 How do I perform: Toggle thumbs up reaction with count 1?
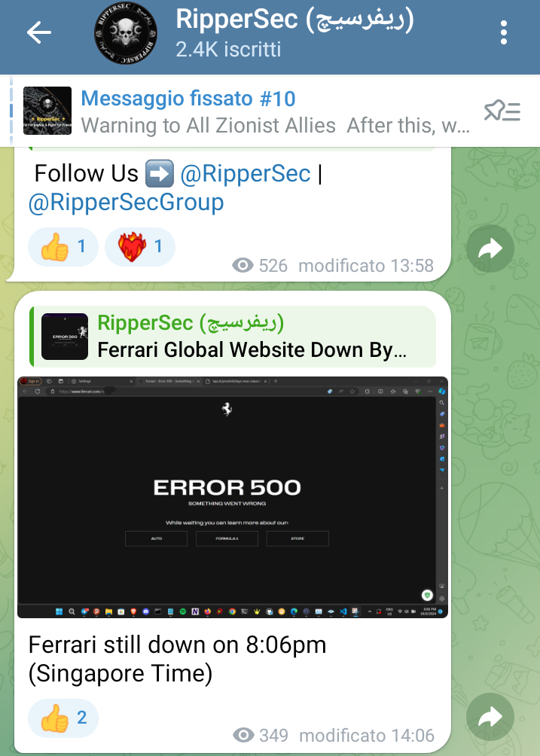[63, 247]
